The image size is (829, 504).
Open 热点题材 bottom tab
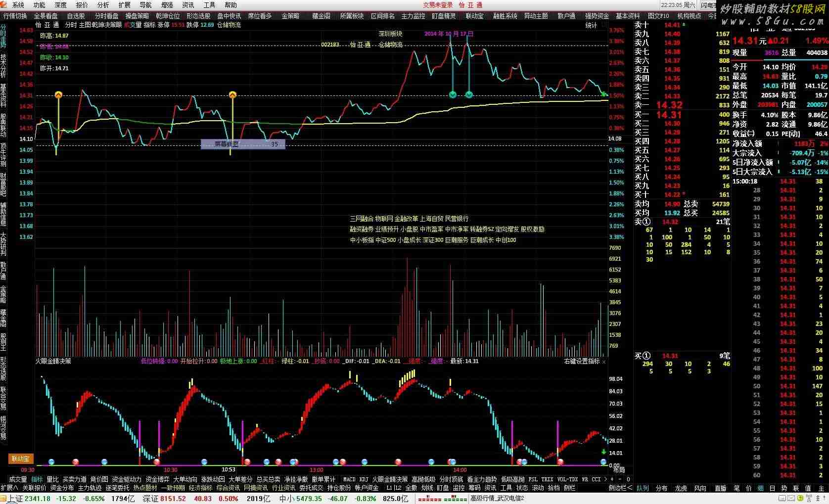pos(145,488)
